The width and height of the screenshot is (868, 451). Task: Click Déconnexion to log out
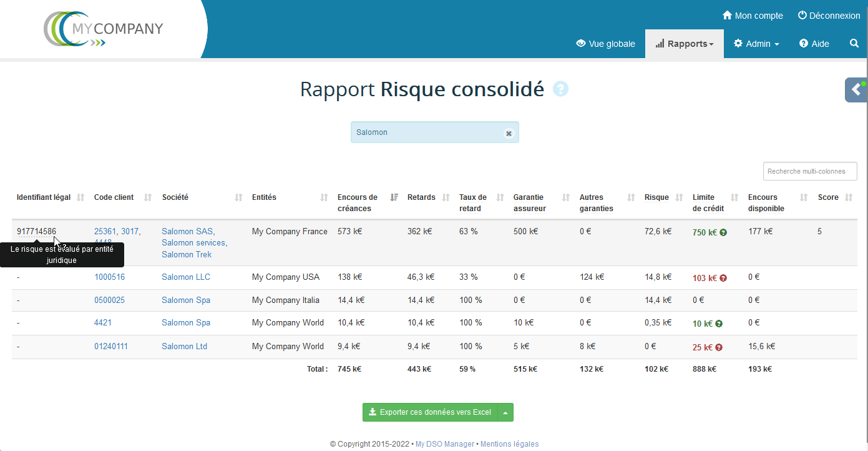[x=829, y=16]
